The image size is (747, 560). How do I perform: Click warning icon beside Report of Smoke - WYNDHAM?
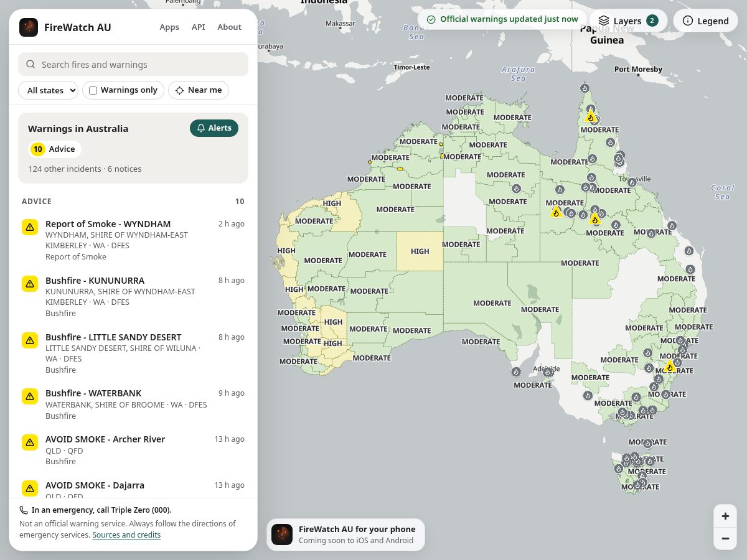coord(30,227)
